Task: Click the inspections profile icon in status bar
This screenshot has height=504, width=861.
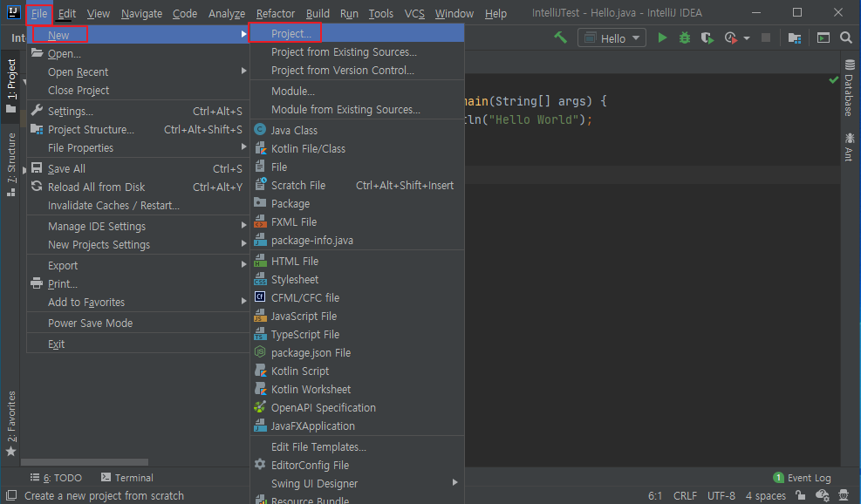Action: [822, 495]
